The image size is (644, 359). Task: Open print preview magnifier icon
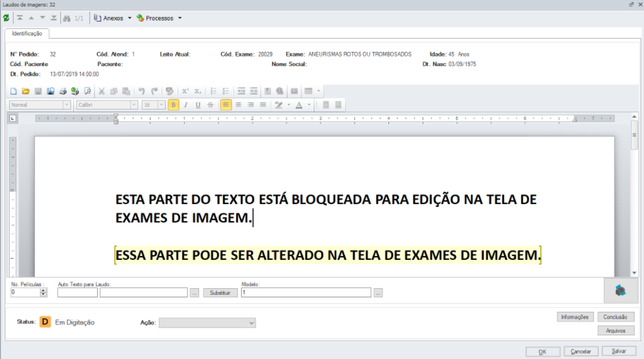click(x=87, y=91)
